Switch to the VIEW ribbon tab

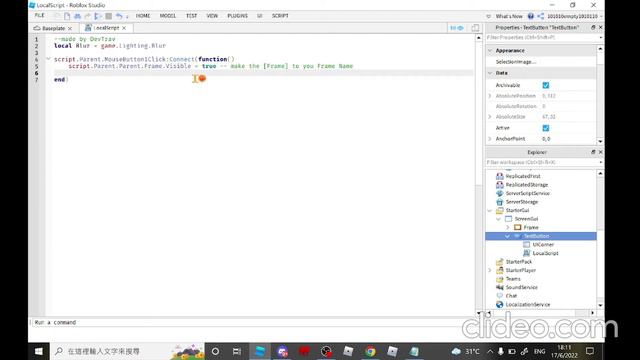[212, 16]
